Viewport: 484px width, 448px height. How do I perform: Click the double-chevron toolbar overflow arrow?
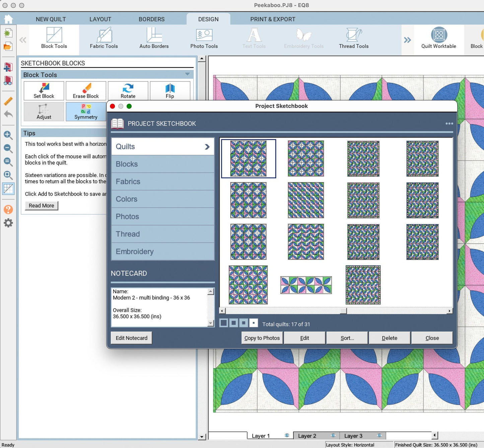click(407, 40)
